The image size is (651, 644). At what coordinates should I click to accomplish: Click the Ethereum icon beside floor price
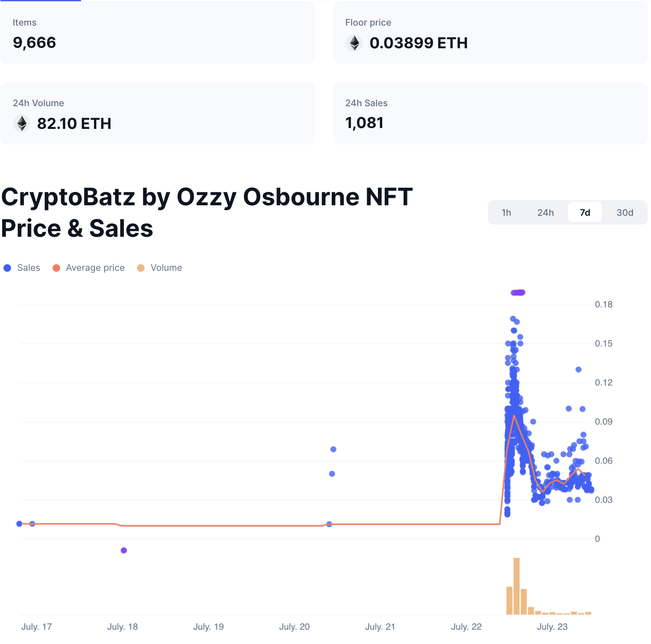coord(354,43)
